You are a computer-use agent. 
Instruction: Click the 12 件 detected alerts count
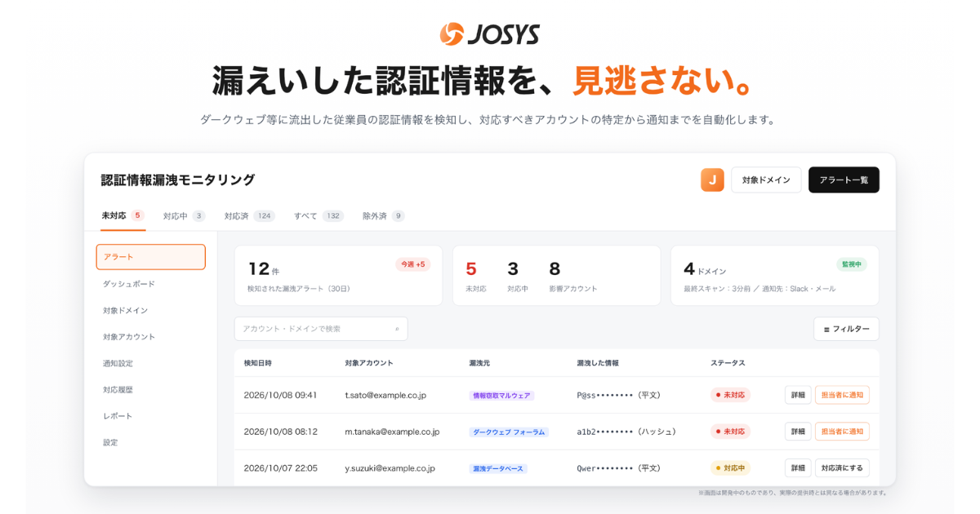coord(264,269)
